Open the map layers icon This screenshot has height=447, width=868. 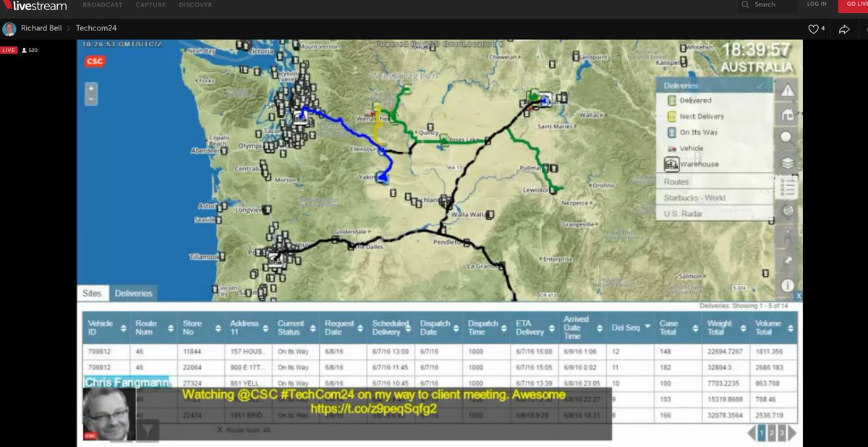point(787,162)
